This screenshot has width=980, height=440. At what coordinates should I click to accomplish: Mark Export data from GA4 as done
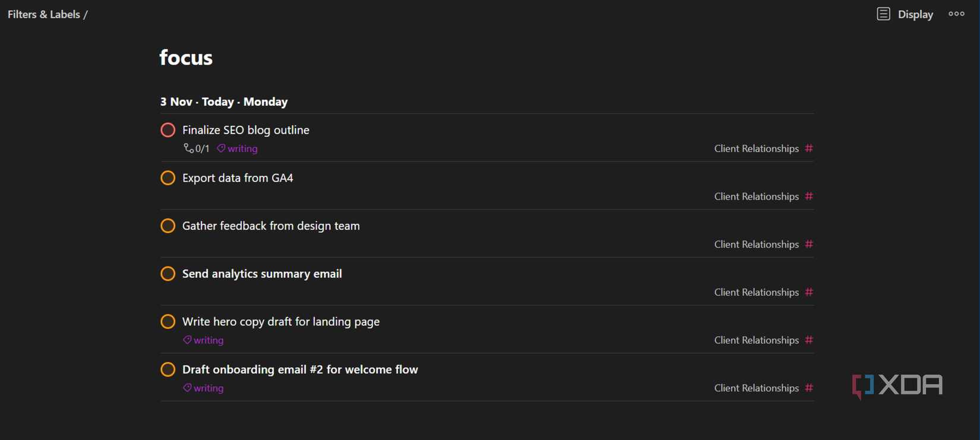point(168,178)
